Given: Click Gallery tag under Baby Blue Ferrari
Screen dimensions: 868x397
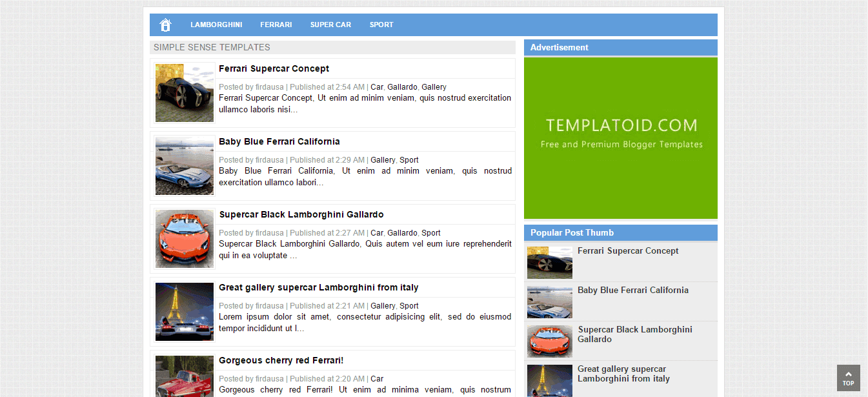Looking at the screenshot, I should point(383,160).
